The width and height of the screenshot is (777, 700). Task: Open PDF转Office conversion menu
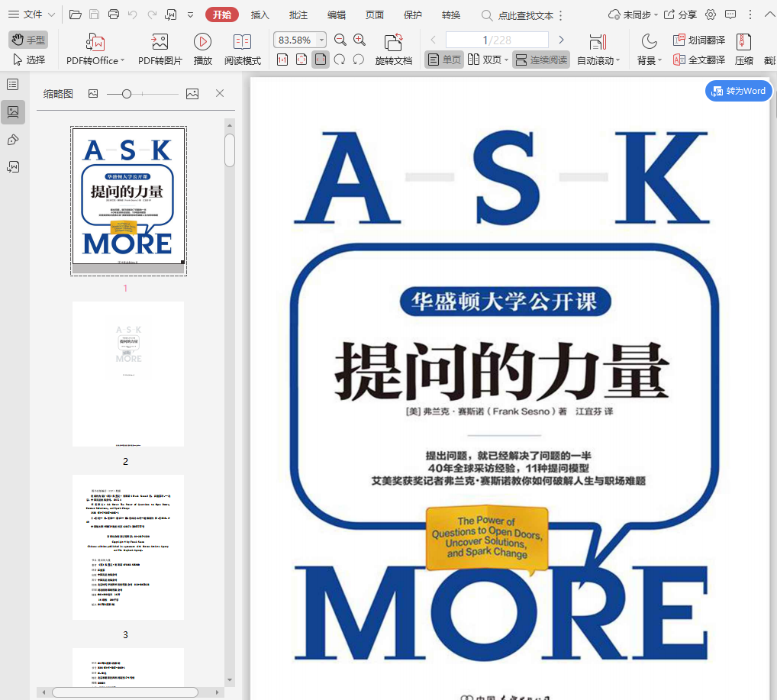pos(95,49)
